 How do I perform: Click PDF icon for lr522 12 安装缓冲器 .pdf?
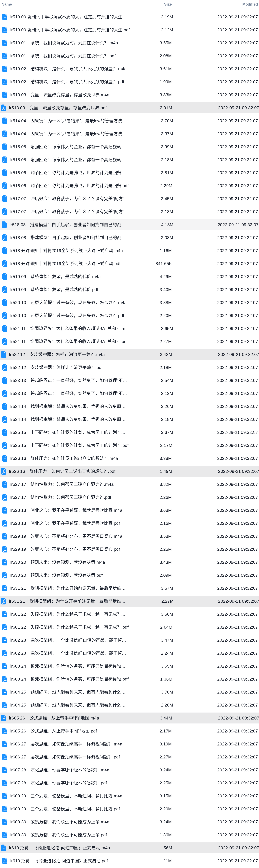(x=5, y=368)
